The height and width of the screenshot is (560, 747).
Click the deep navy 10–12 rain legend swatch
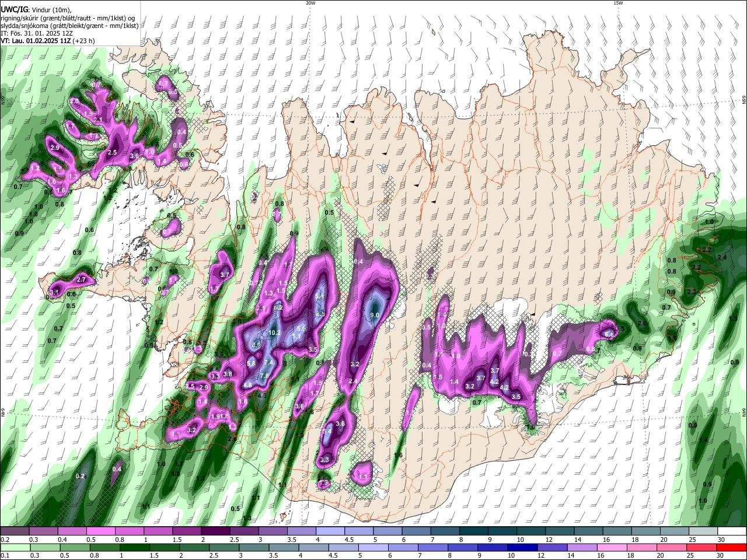click(x=522, y=547)
